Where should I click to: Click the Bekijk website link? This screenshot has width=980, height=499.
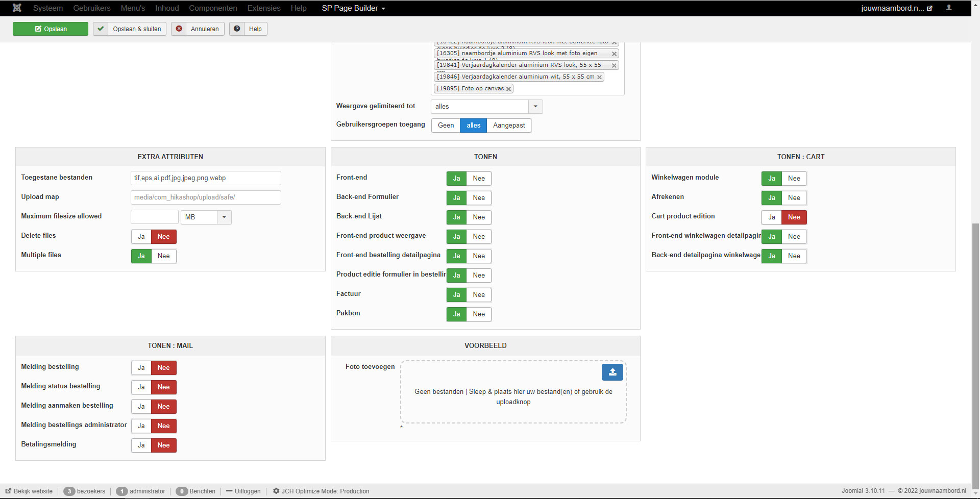(29, 491)
